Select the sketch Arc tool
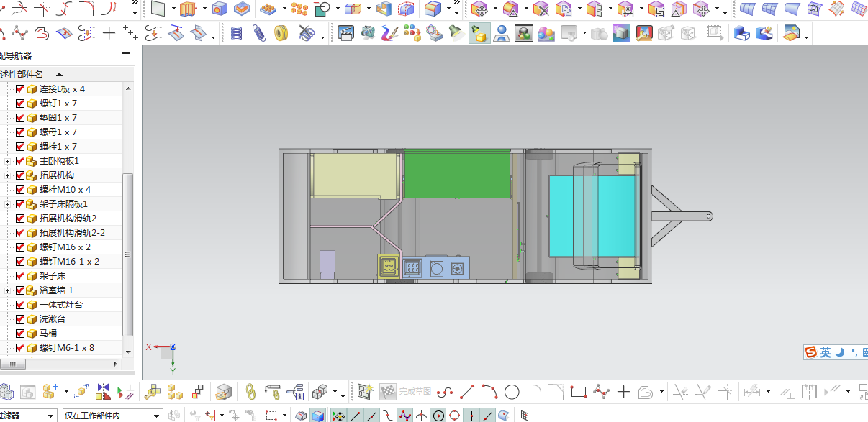The height and width of the screenshot is (422, 868). click(490, 392)
